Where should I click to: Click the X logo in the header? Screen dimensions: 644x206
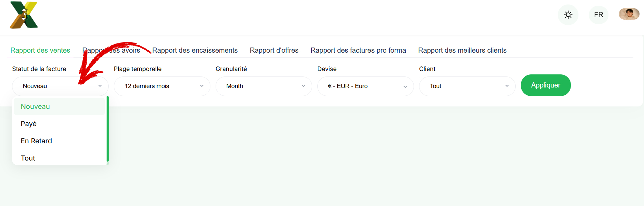(24, 15)
